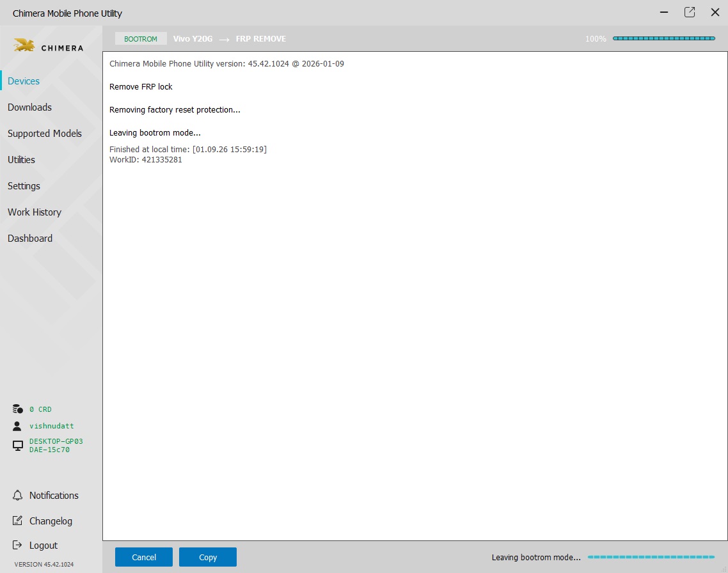Click the Vivo Y20G breadcrumb
Viewport: 728px width, 573px height.
click(193, 39)
